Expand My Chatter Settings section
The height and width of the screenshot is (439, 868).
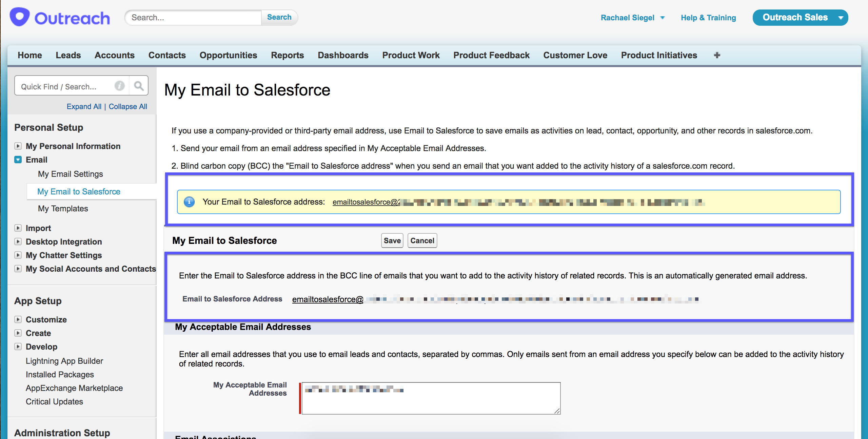(18, 255)
